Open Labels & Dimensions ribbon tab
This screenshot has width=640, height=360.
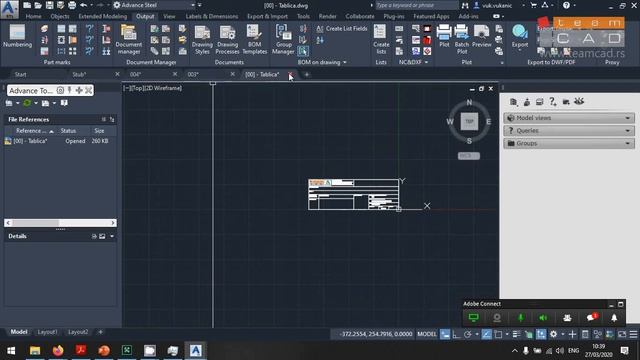point(211,16)
